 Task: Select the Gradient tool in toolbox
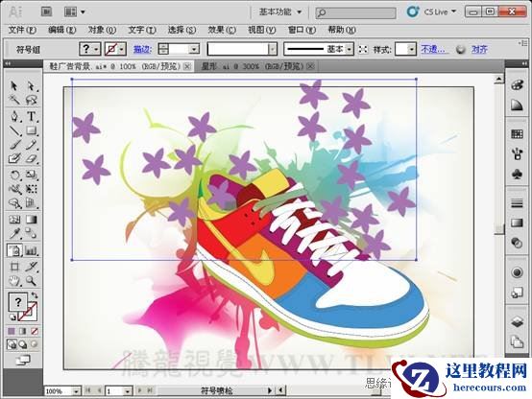[32, 220]
